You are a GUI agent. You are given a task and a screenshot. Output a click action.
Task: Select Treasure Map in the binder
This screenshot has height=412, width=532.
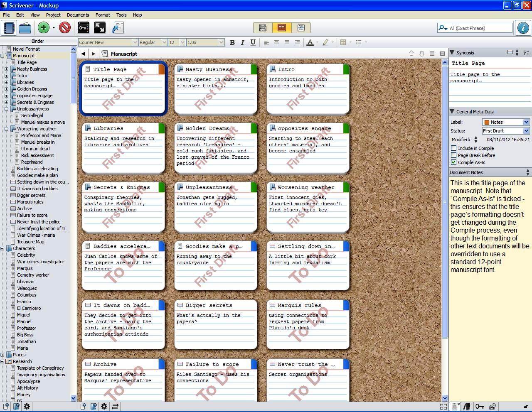click(x=30, y=242)
